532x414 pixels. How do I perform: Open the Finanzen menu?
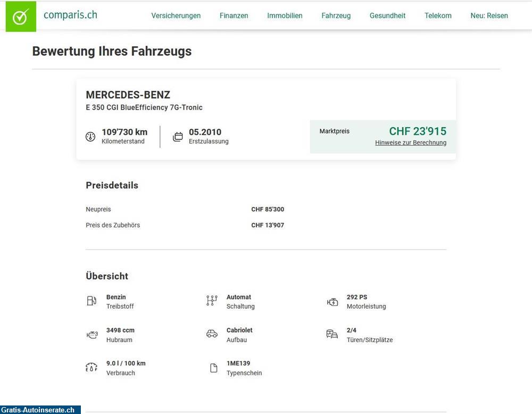(x=234, y=15)
